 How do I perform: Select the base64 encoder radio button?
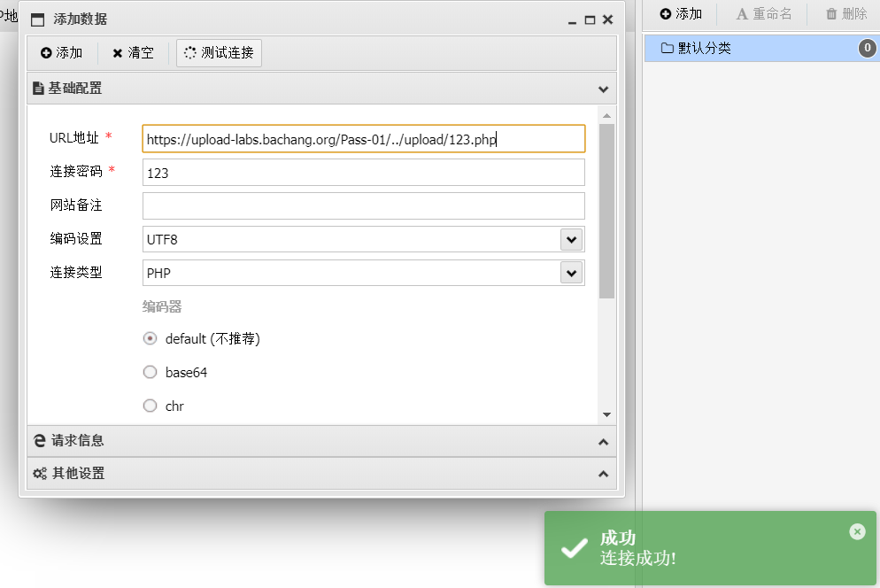pos(150,372)
